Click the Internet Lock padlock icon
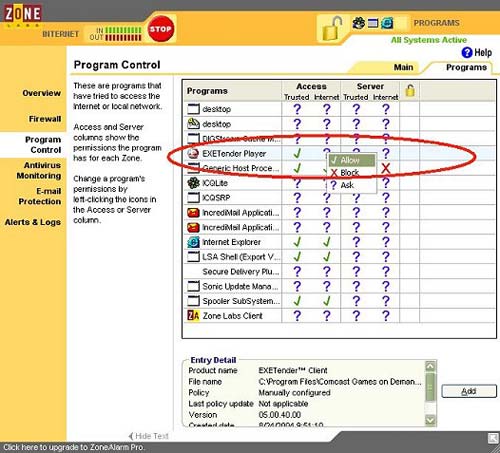The width and height of the screenshot is (500, 453). click(333, 29)
